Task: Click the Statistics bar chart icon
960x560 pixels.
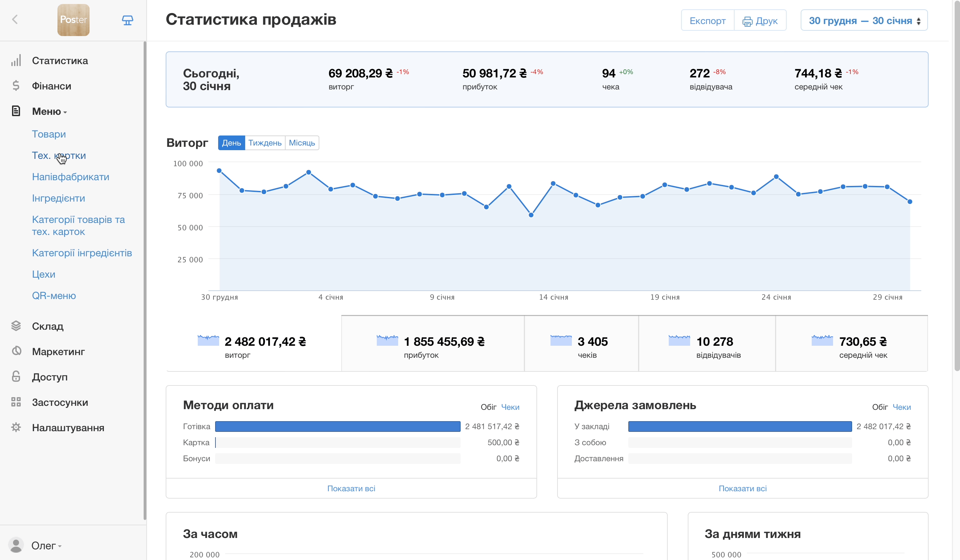Action: tap(16, 60)
